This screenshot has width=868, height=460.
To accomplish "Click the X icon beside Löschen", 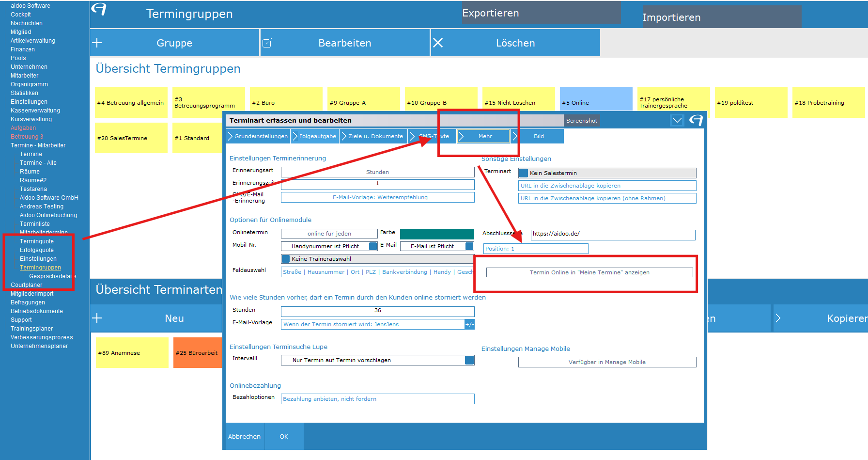I will pos(438,43).
